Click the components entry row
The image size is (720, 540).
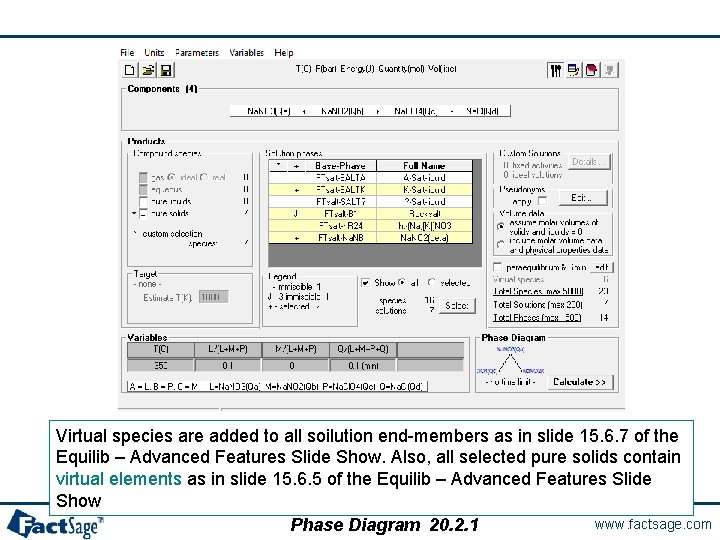(370, 111)
